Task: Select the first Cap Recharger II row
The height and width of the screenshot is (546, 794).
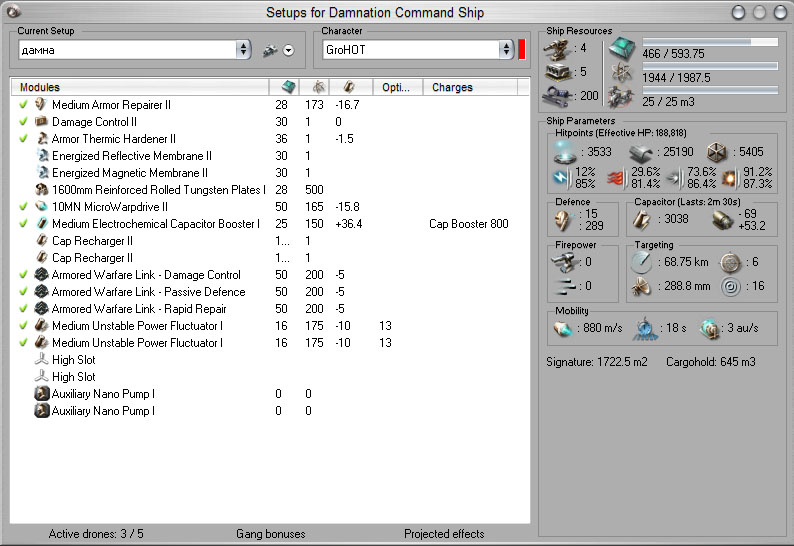Action: [270, 241]
